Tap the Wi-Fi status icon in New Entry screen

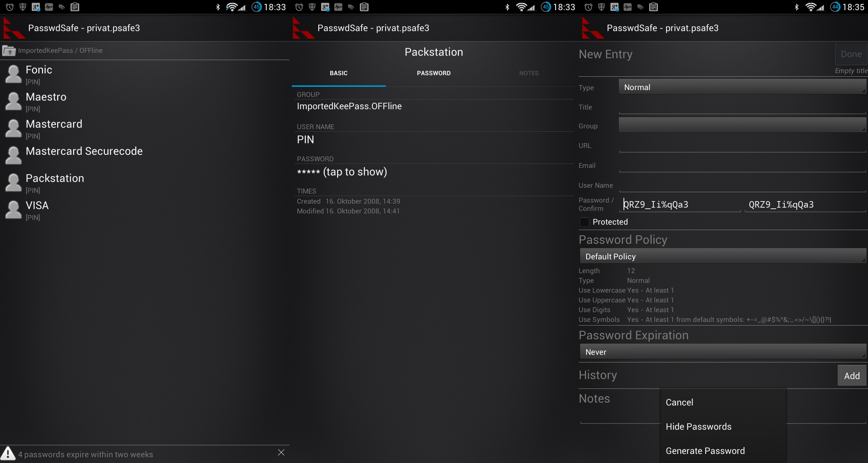(811, 7)
